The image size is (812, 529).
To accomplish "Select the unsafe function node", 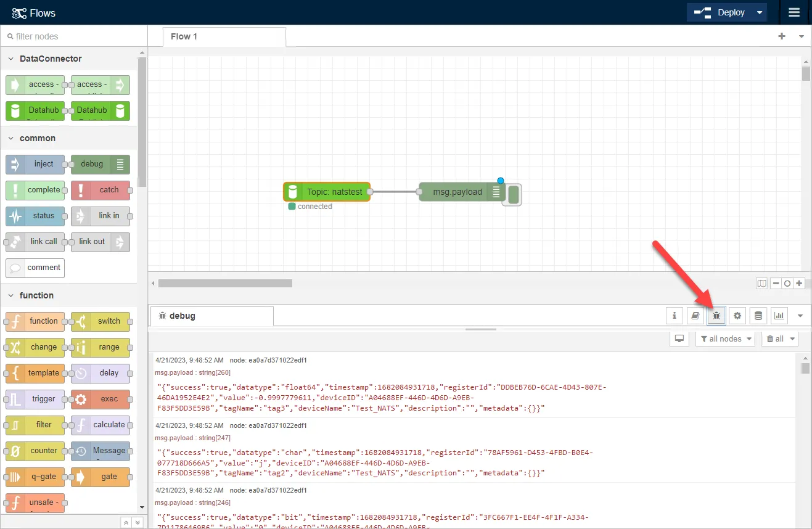I will 35,503.
